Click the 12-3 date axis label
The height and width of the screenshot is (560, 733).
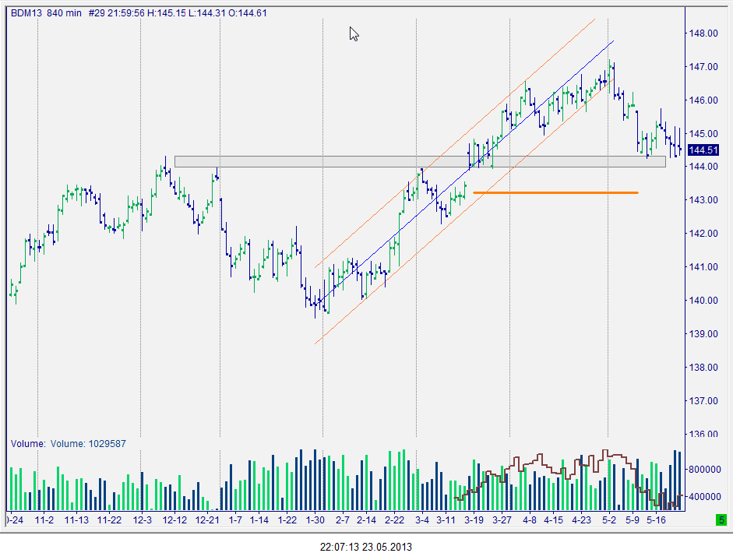pyautogui.click(x=143, y=519)
